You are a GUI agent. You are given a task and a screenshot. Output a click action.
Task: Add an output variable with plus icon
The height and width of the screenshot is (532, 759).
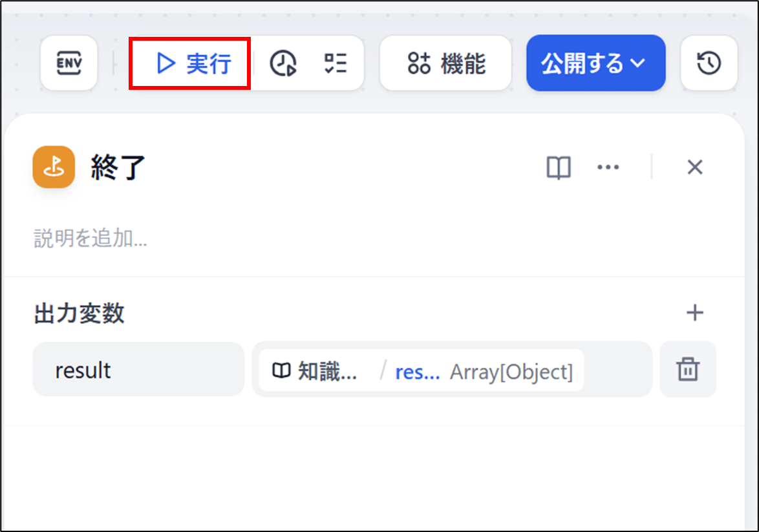694,313
